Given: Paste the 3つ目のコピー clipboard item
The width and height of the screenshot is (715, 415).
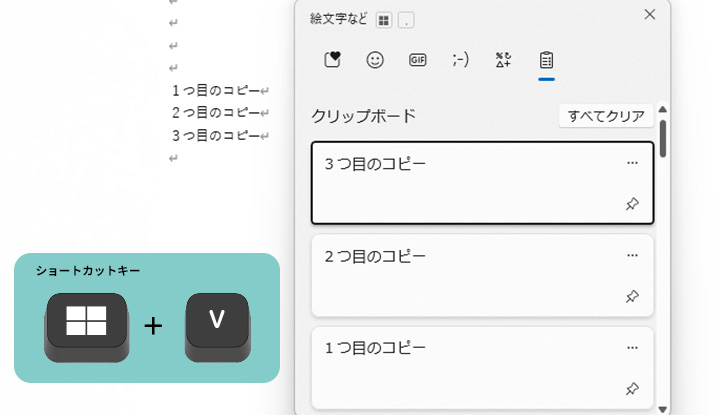Looking at the screenshot, I should (482, 183).
